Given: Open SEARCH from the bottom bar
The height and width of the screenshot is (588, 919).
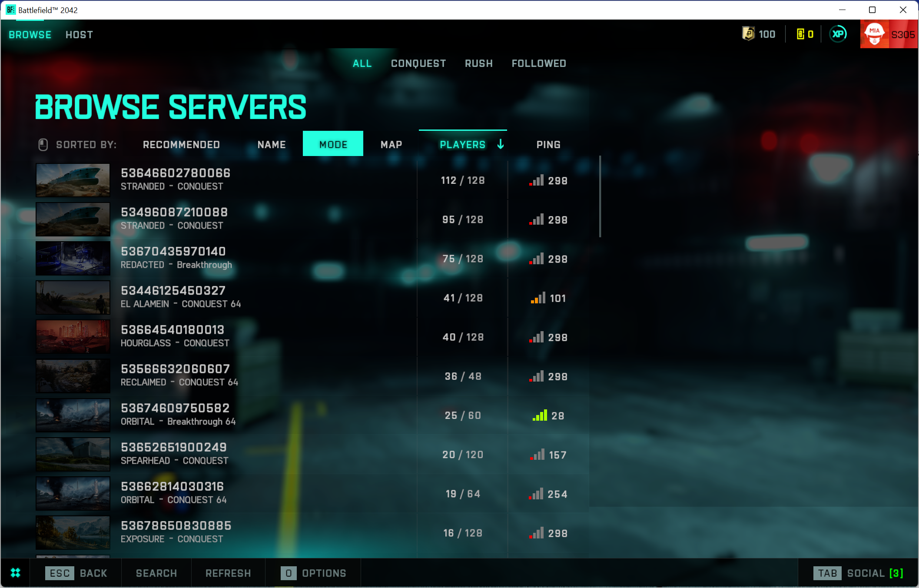Looking at the screenshot, I should (156, 573).
